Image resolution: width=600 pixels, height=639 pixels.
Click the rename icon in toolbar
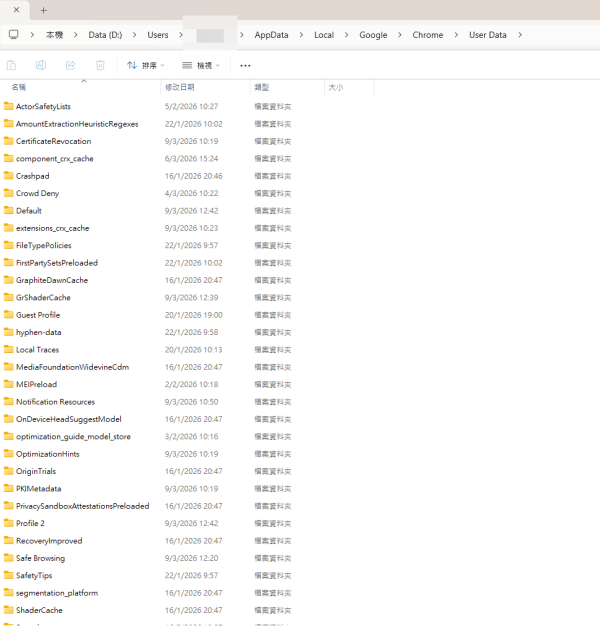[x=41, y=65]
